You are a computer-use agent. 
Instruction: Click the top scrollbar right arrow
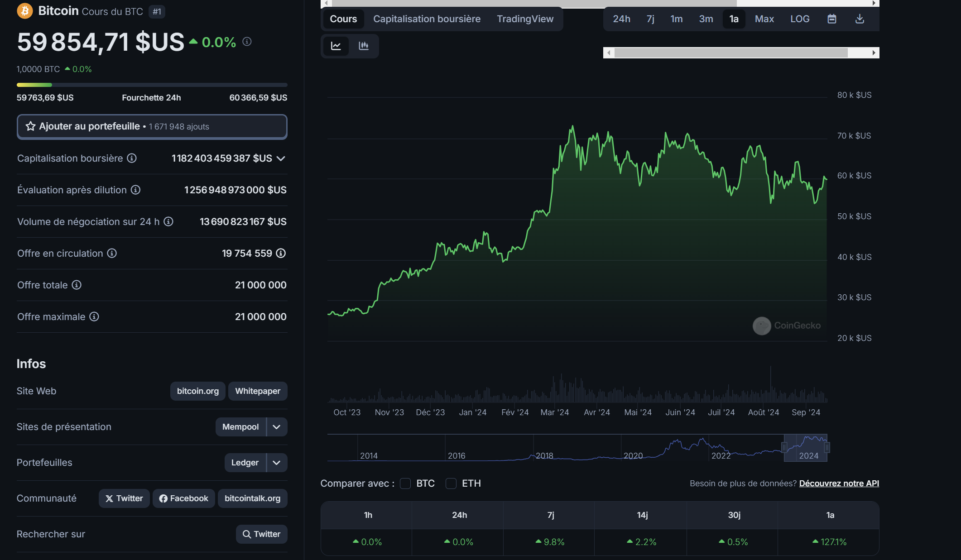874,3
